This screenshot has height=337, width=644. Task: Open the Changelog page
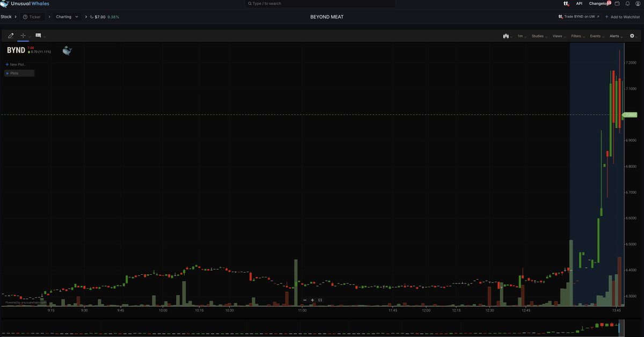[598, 4]
